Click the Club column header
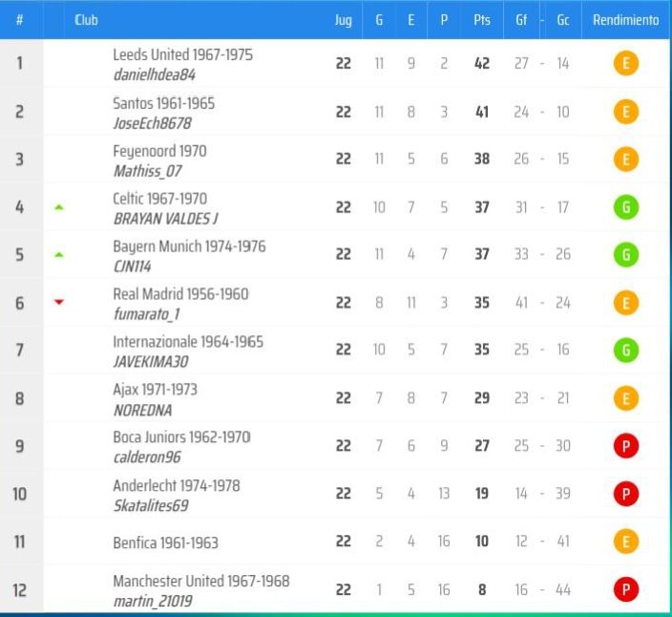Image resolution: width=672 pixels, height=617 pixels. [86, 20]
